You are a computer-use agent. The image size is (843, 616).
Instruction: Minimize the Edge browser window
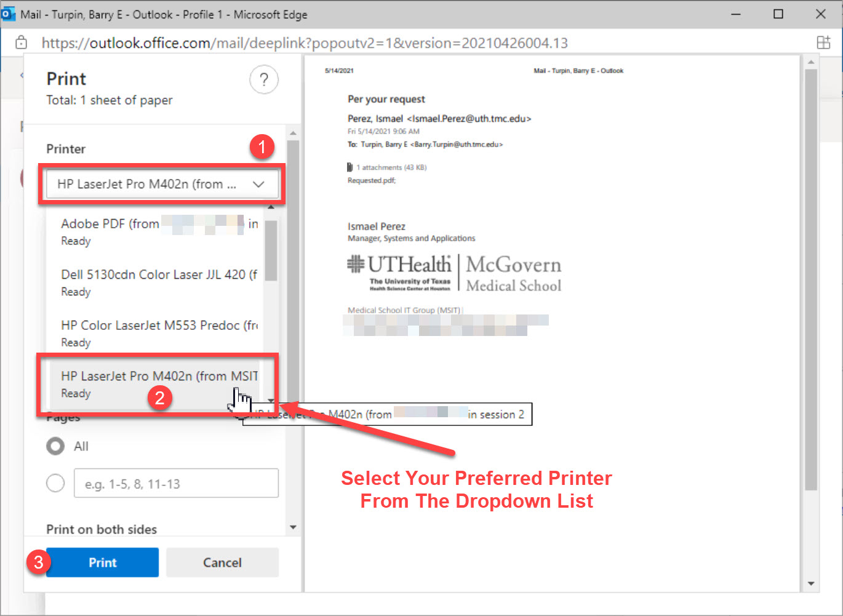tap(735, 14)
